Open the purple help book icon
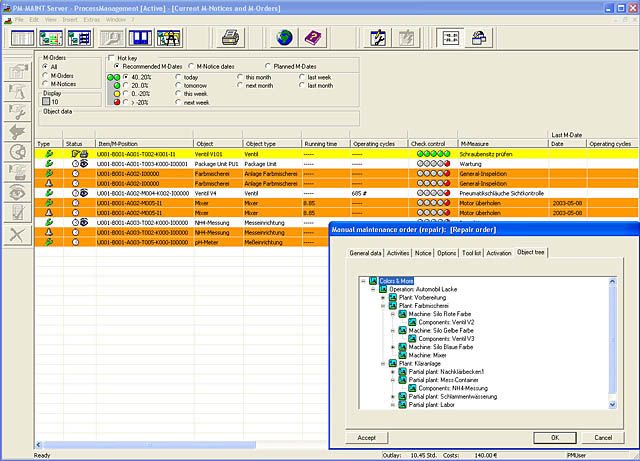Screen dimensions: 640x461 (313, 39)
